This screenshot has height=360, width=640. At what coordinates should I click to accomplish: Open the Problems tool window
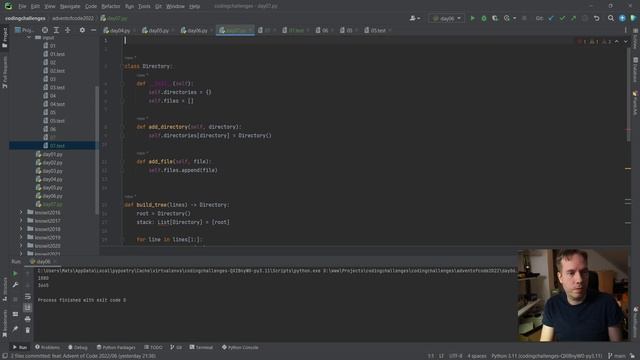coord(47,347)
